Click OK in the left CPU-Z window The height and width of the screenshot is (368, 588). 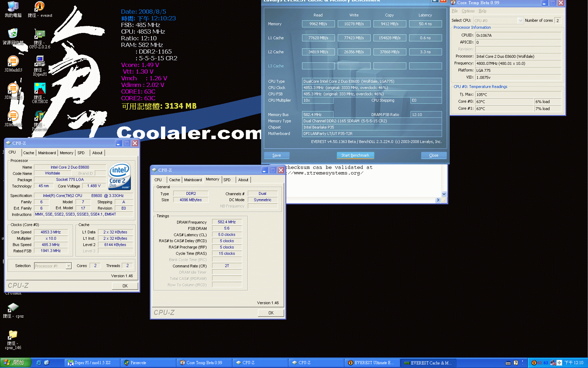click(x=125, y=286)
